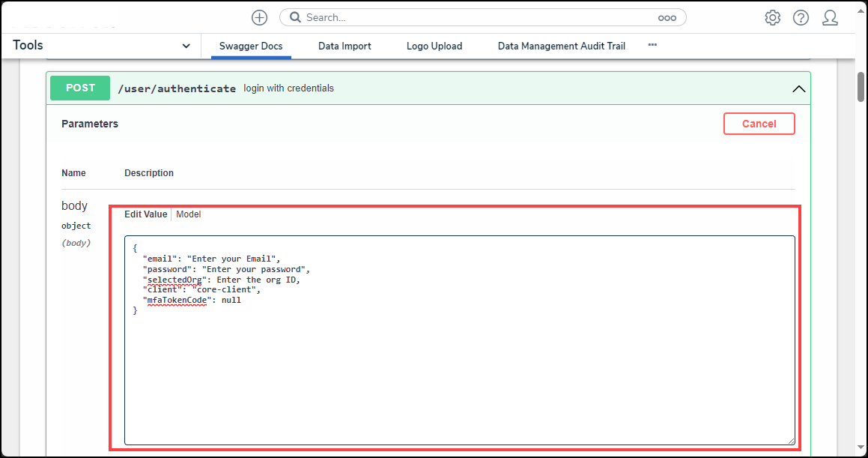Expand the Tools dropdown
The width and height of the screenshot is (868, 458).
186,46
